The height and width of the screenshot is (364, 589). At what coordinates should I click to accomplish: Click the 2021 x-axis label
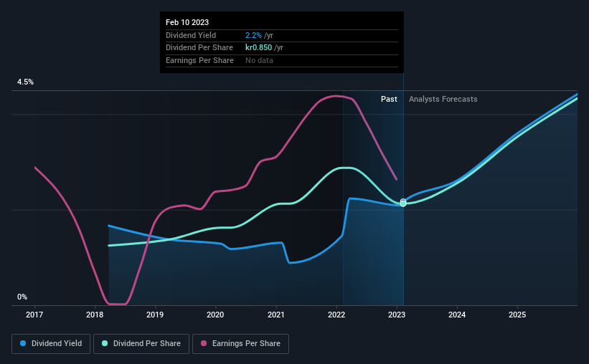(x=275, y=315)
